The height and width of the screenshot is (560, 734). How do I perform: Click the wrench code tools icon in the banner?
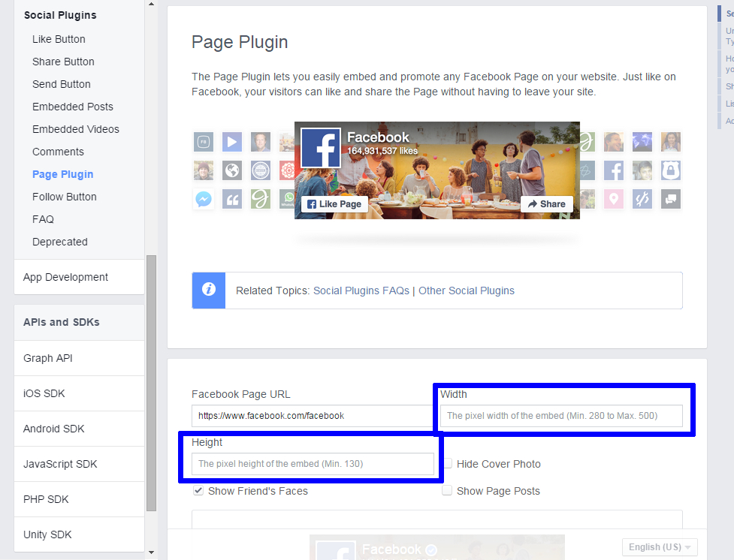642,199
